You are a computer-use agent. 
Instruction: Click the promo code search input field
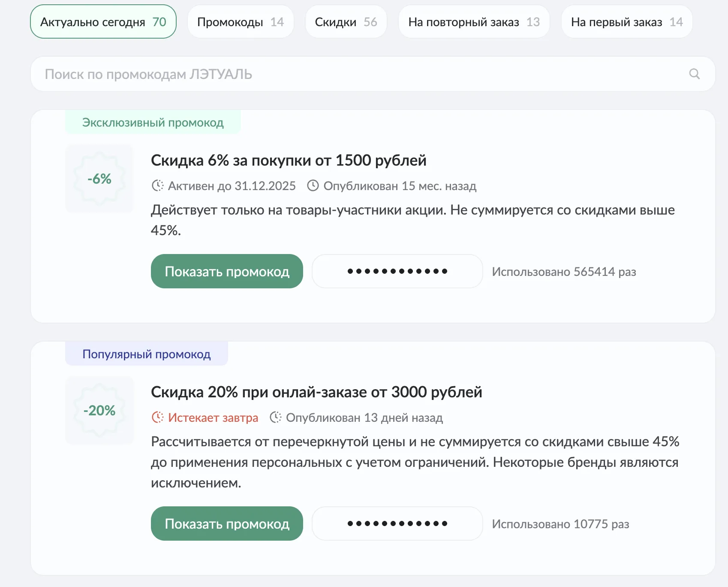click(300, 74)
